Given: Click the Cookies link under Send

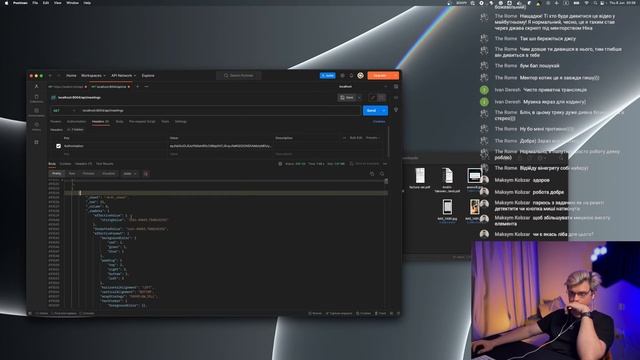Looking at the screenshot, I should coord(379,122).
